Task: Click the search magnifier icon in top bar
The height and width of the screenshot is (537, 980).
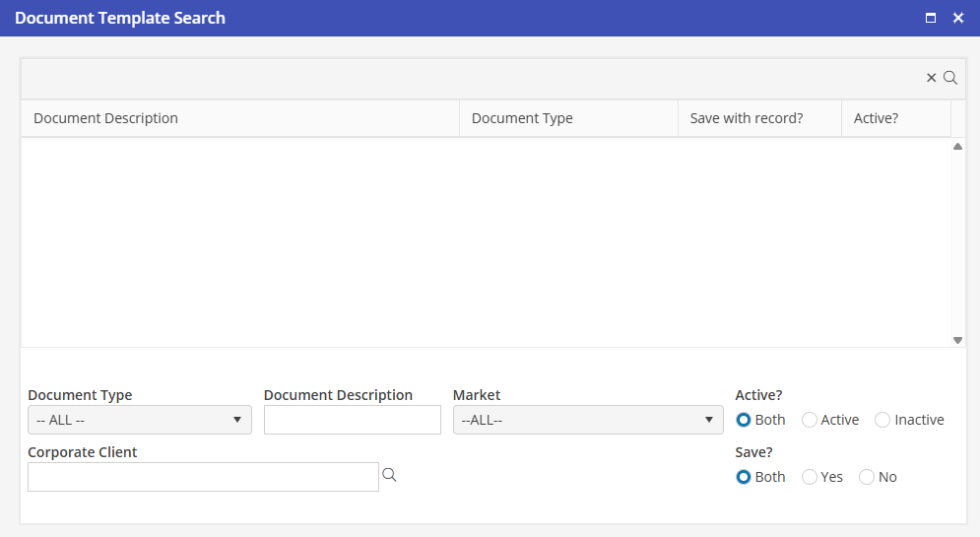Action: point(950,78)
